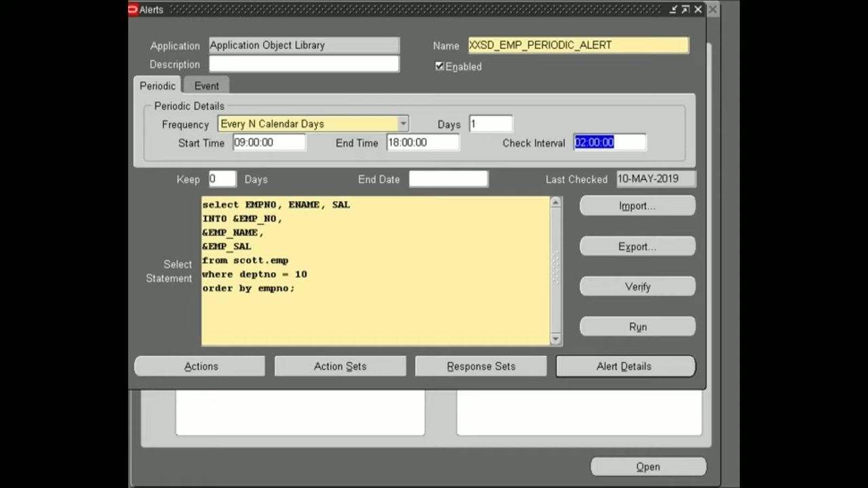
Task: Open the Action Sets window
Action: point(340,366)
